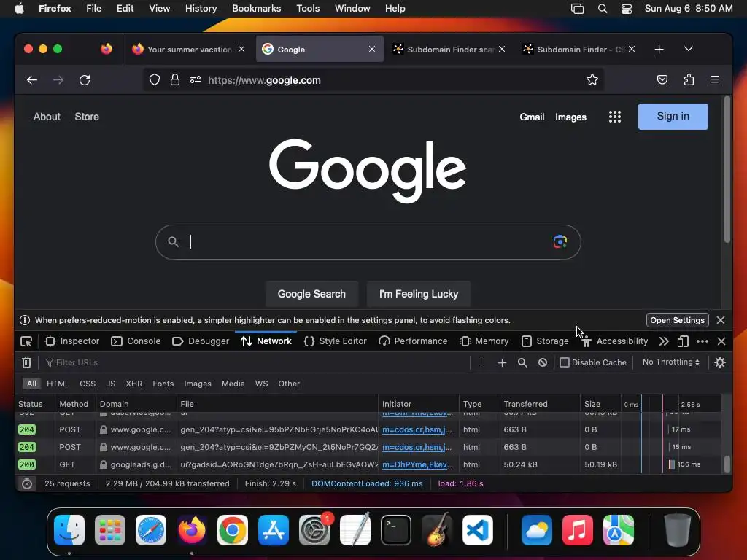Click the page vertical scrollbar thumb
This screenshot has height=560, width=747.
727,169
